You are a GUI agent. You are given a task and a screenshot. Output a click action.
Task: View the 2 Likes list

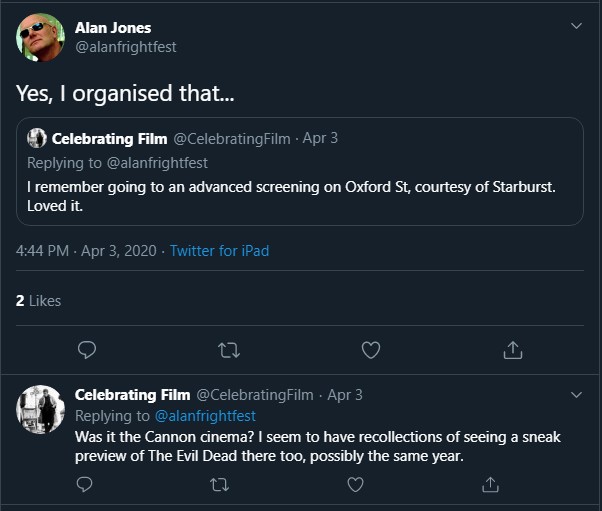39,300
